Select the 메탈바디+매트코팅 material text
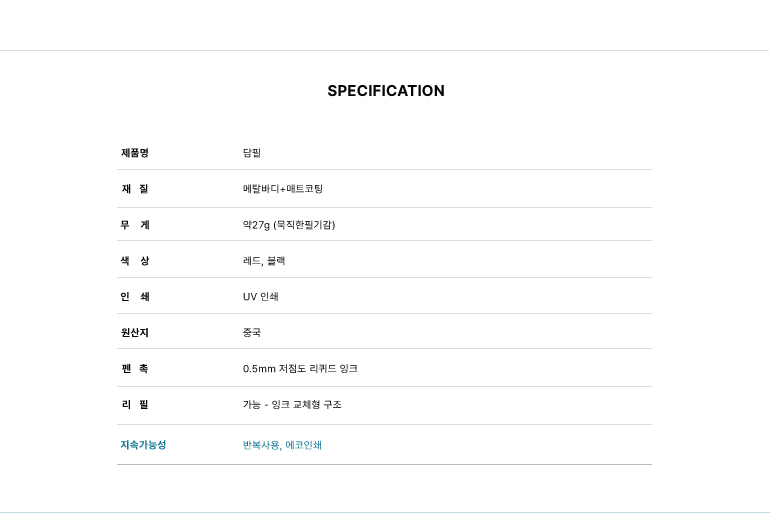This screenshot has height=513, width=770. click(x=283, y=189)
